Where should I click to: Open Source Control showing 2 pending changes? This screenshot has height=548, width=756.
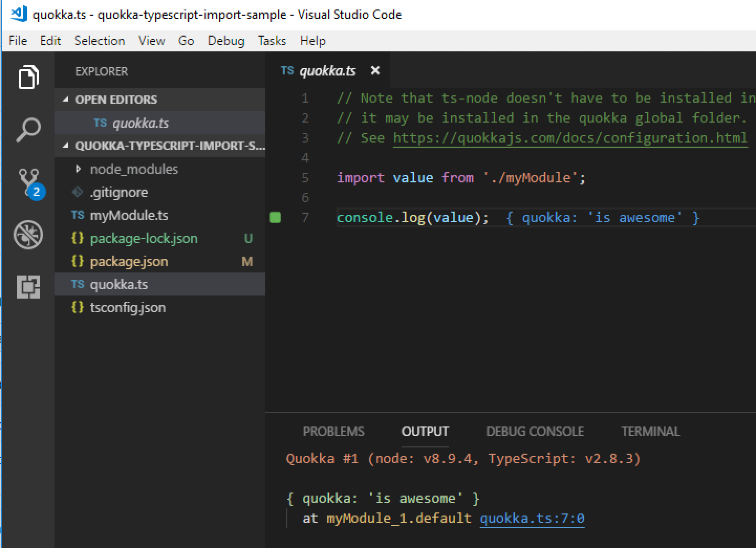[28, 181]
